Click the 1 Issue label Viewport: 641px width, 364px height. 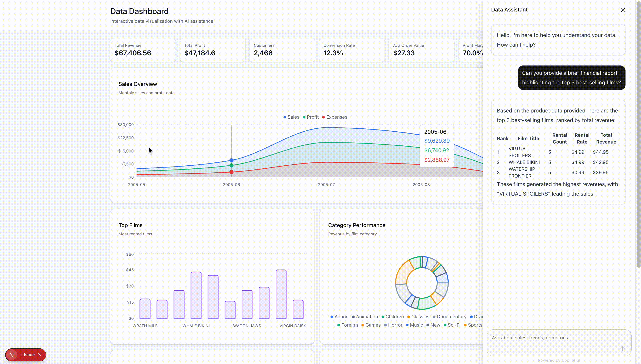tap(27, 355)
